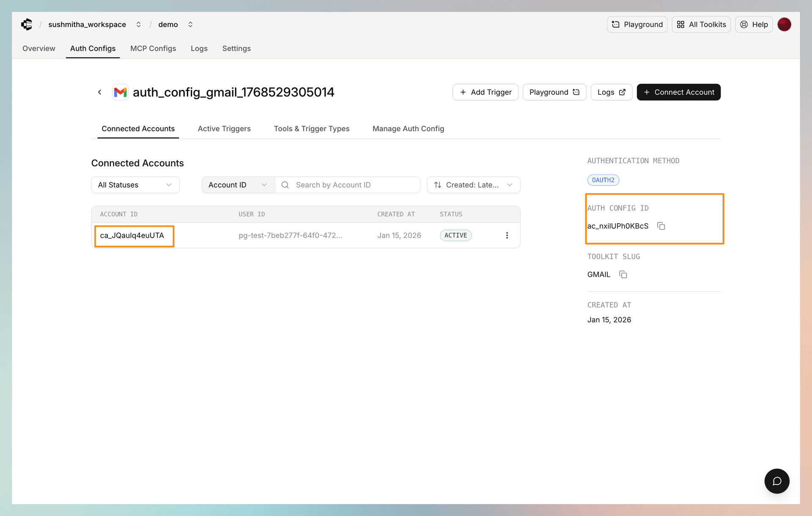Click the Search by Account ID field
The width and height of the screenshot is (812, 516).
point(347,185)
